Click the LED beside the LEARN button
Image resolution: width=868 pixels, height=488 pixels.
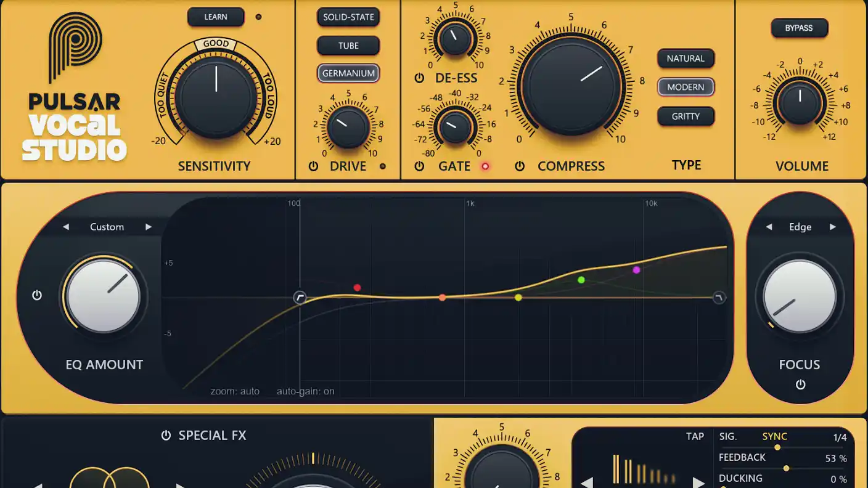coord(258,17)
